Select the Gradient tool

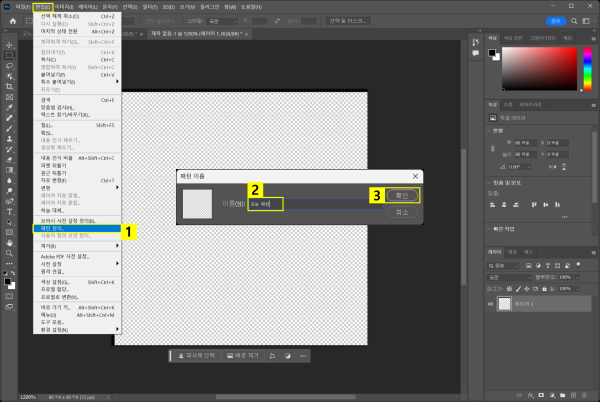9,170
